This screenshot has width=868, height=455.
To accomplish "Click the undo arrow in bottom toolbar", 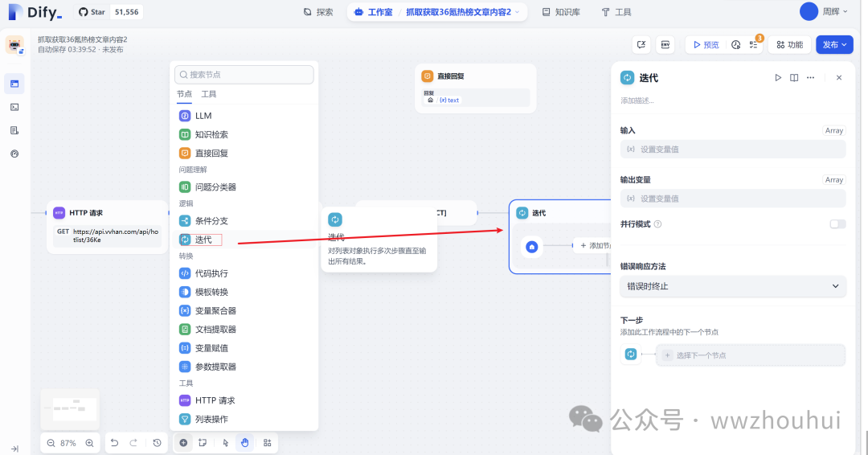I will [115, 443].
